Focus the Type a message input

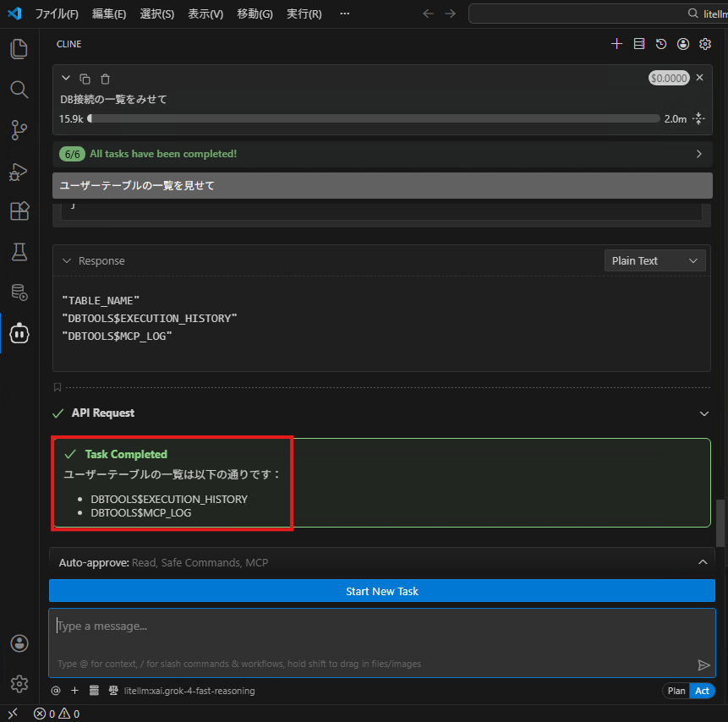click(x=381, y=643)
